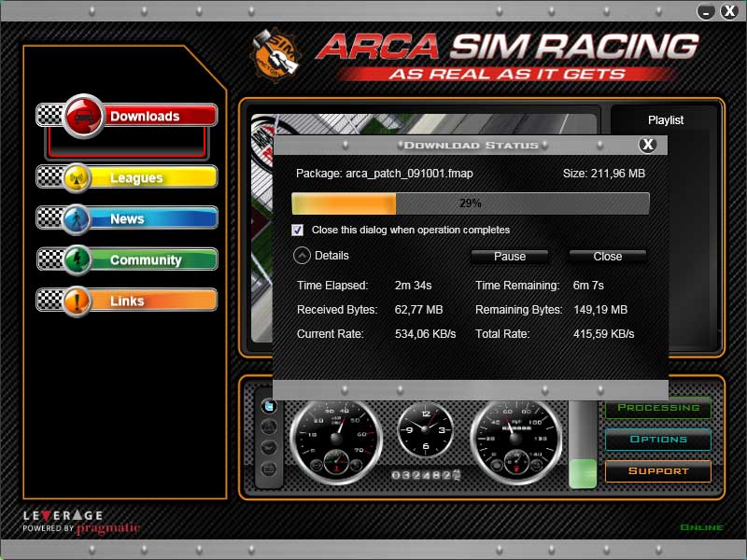Uncheck Close this dialog when operation completes

297,231
